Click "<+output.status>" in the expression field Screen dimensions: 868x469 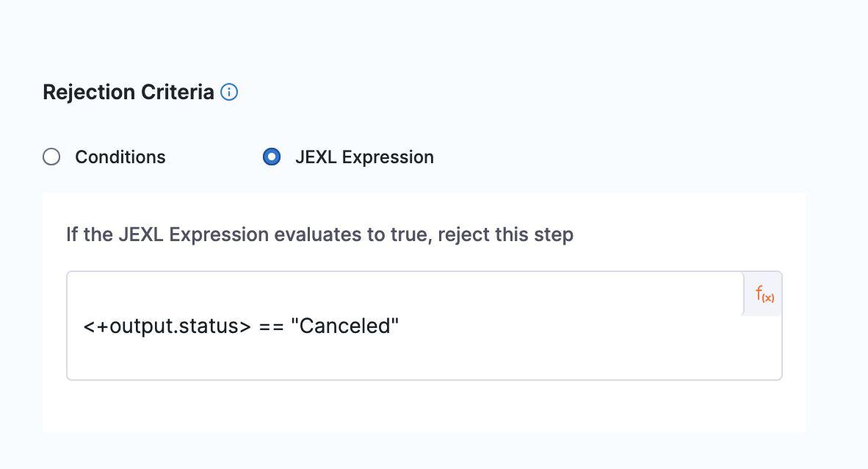pyautogui.click(x=167, y=326)
